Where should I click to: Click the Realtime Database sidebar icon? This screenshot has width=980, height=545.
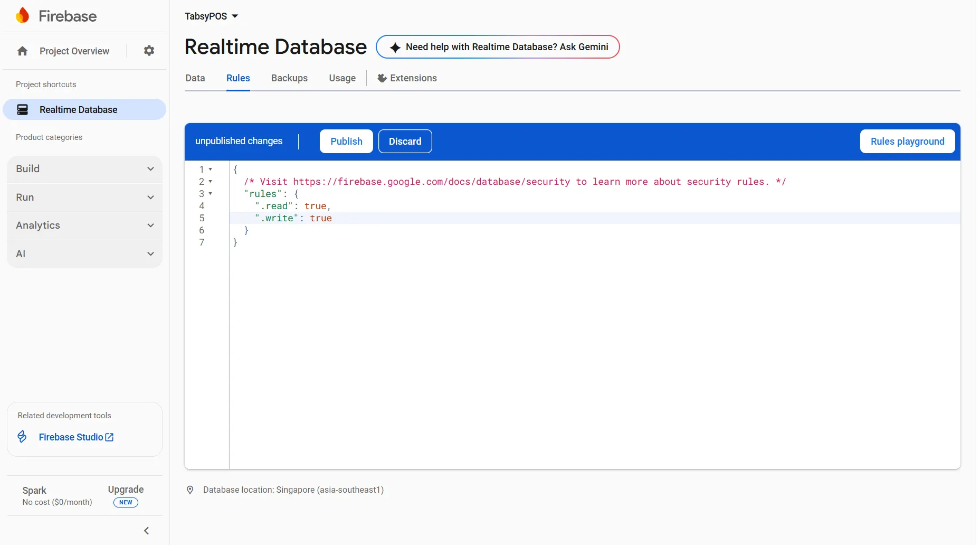[x=22, y=110]
